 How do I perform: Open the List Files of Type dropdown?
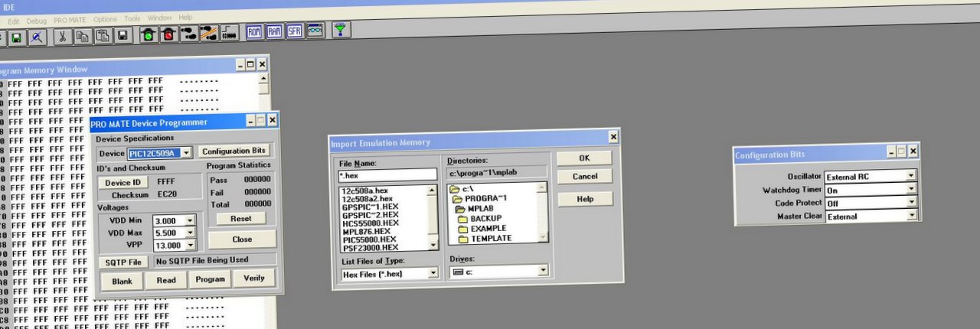click(433, 273)
